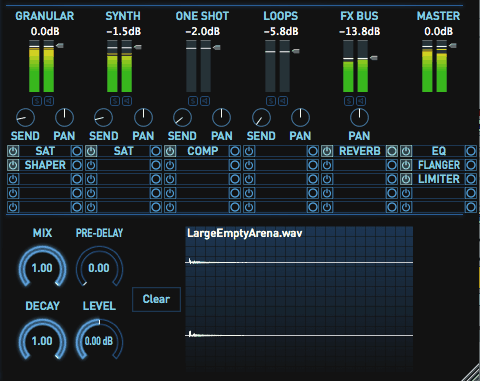The height and width of the screenshot is (381, 480).
Task: Mute the GRANULAR channel via speaker icon
Action: pos(49,101)
